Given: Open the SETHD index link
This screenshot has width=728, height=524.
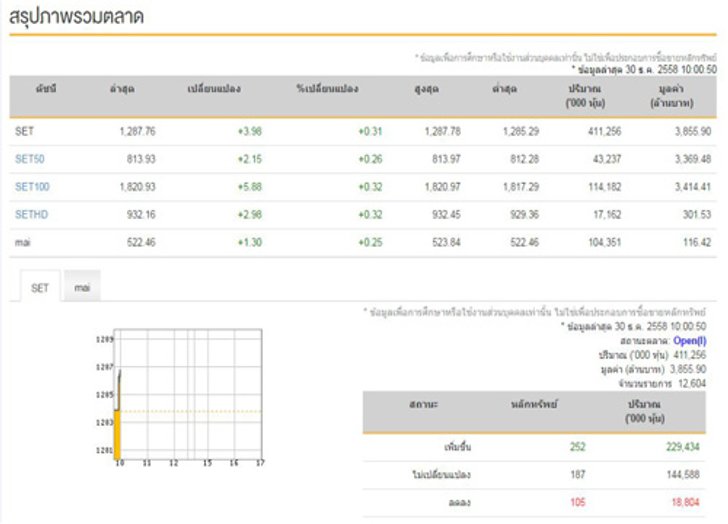Looking at the screenshot, I should point(31,215).
